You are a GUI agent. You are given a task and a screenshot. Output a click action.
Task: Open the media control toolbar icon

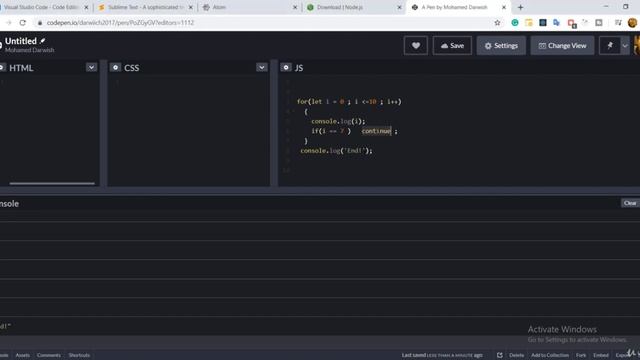(x=618, y=23)
